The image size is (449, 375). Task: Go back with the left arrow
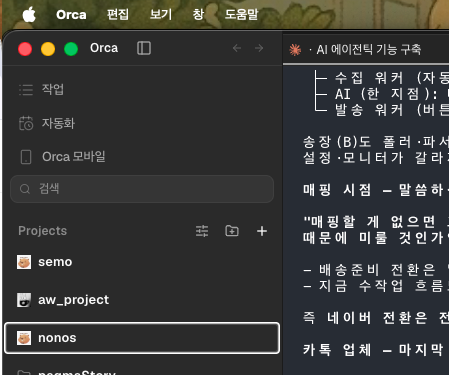[x=237, y=48]
